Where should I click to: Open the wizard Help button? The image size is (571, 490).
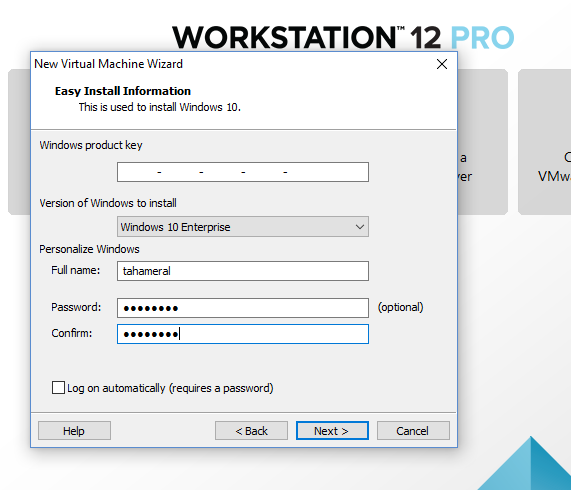(x=74, y=431)
